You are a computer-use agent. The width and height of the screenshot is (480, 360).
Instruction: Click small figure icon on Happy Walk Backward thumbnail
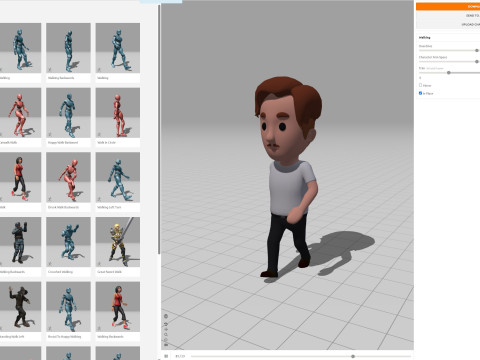50,134
